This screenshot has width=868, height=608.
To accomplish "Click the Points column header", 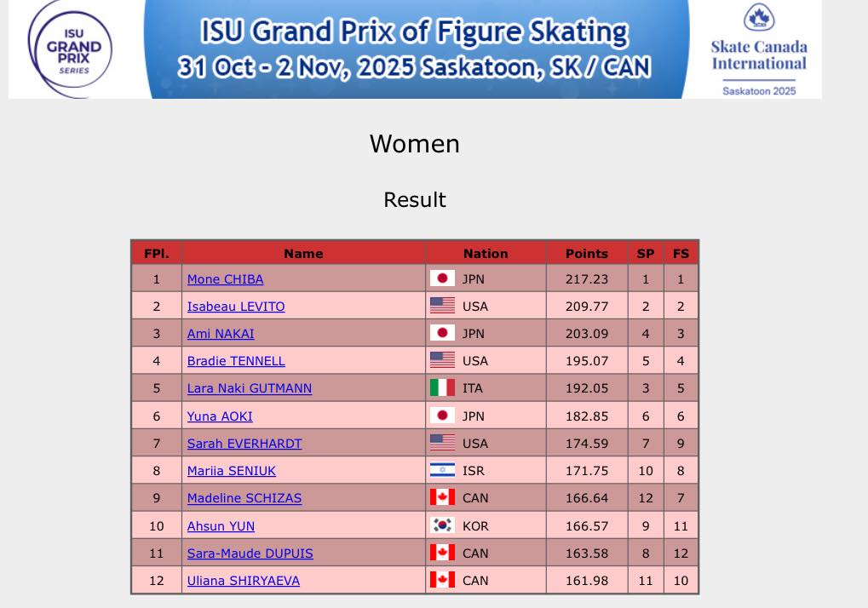I will tap(587, 253).
